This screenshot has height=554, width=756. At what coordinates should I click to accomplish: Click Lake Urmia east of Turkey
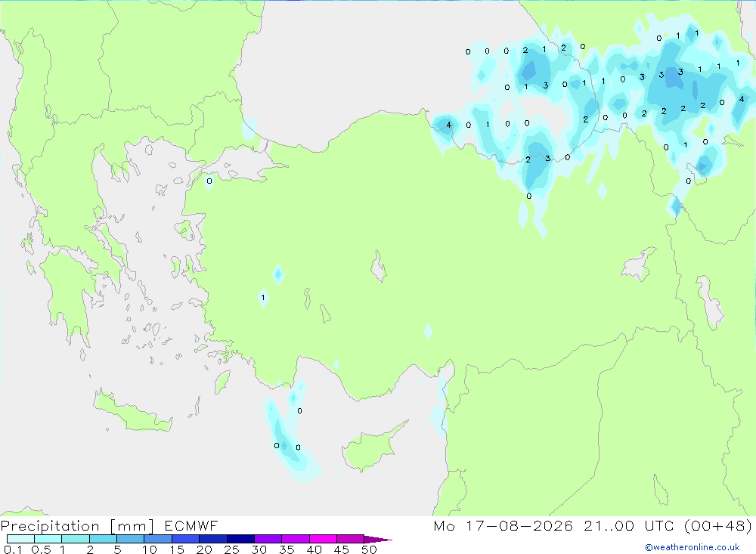(710, 302)
